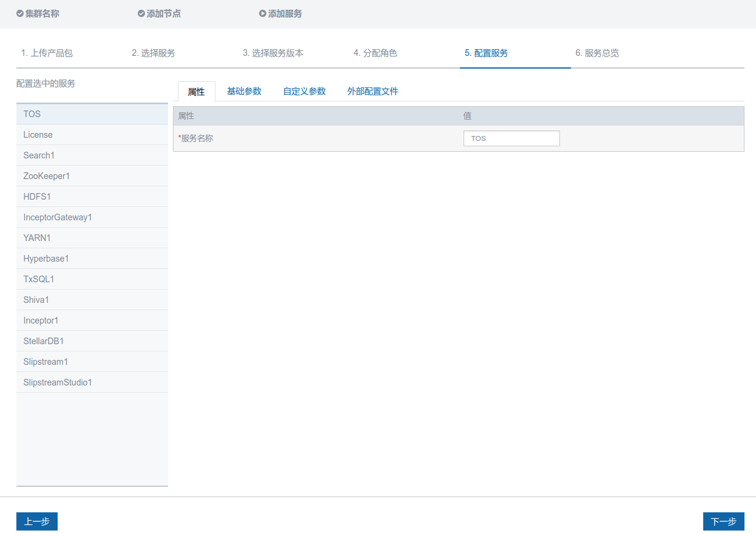Select TOS in the service list
Viewport: 756px width, 536px height.
(92, 114)
